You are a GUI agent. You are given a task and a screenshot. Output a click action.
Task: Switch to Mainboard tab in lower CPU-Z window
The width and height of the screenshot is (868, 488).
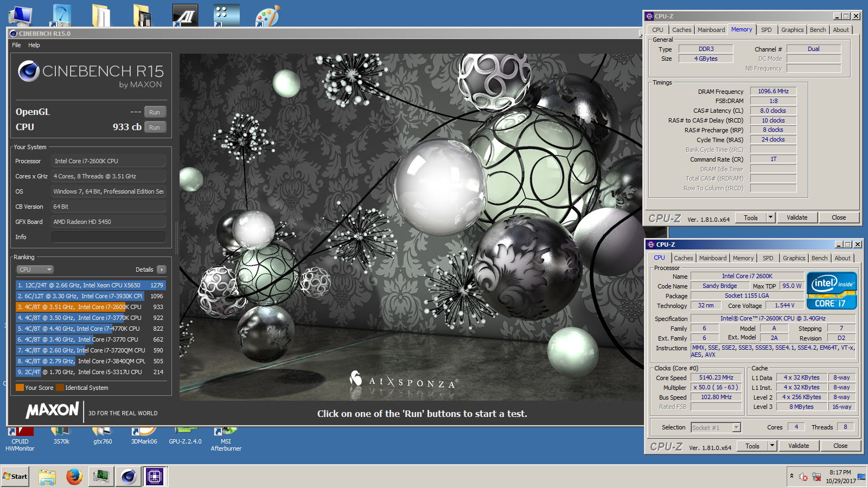(713, 258)
